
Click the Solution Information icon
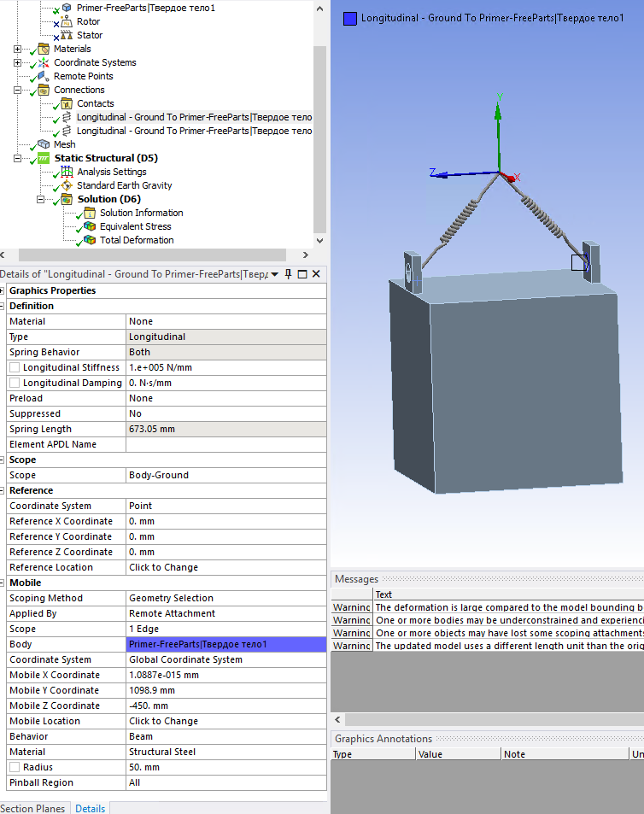point(90,213)
